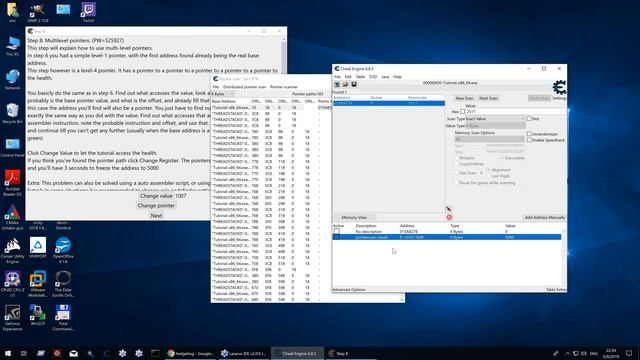Click Advanced Options at bottom of Cheat Engine
This screenshot has height=360, width=640.
(x=349, y=289)
